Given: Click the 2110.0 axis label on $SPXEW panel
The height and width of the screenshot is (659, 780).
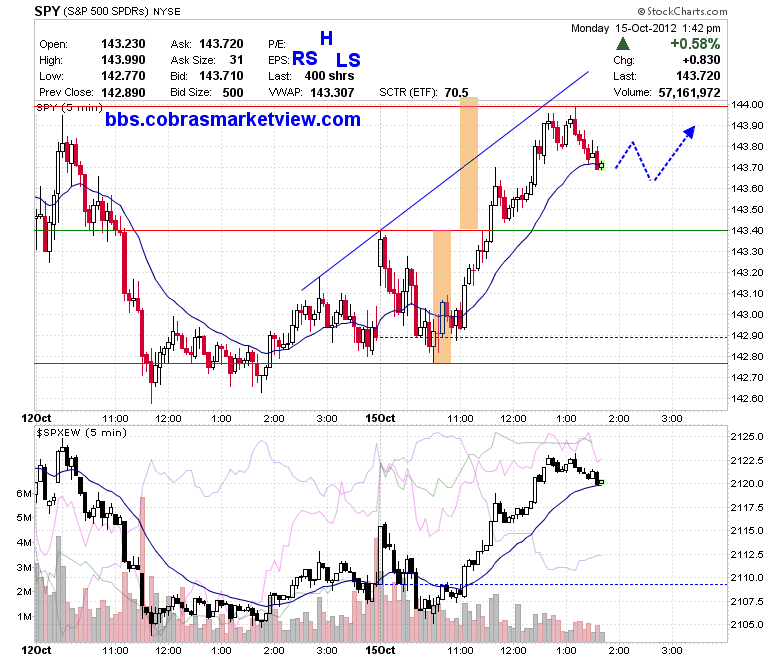Looking at the screenshot, I should tap(747, 577).
